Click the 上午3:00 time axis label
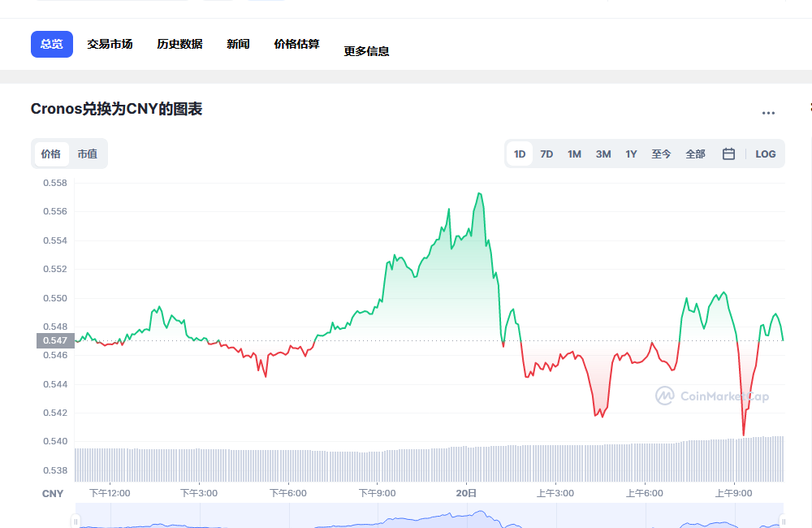The height and width of the screenshot is (528, 812). (555, 493)
